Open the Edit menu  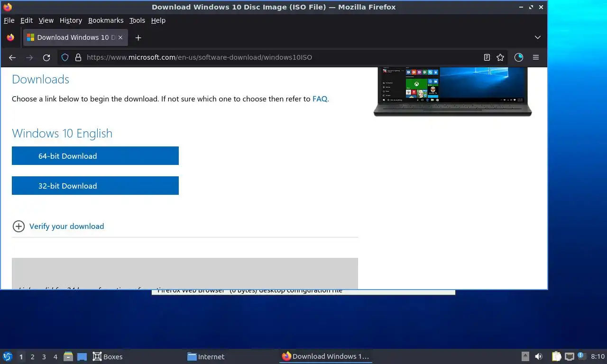pyautogui.click(x=27, y=20)
